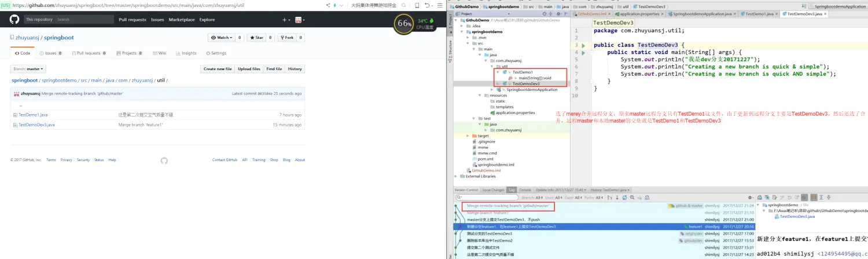Open the TestDemoDev3.java file on GitHub
868x259 pixels.
tap(36, 125)
